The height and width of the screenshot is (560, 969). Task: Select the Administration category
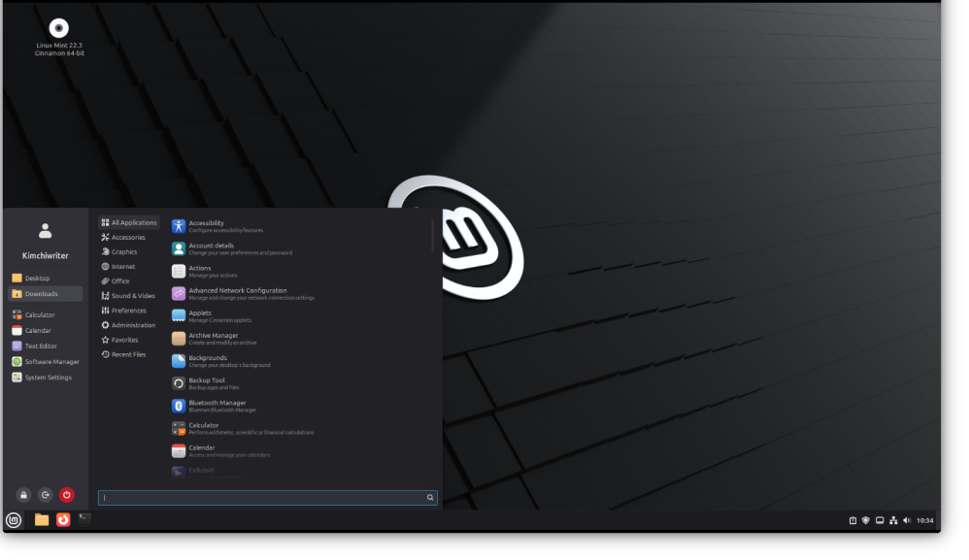(133, 325)
